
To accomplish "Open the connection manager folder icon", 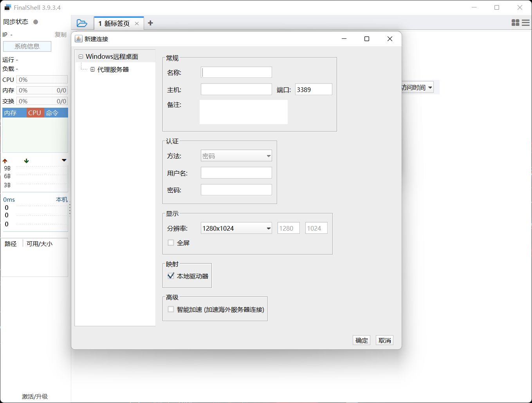I will 82,23.
